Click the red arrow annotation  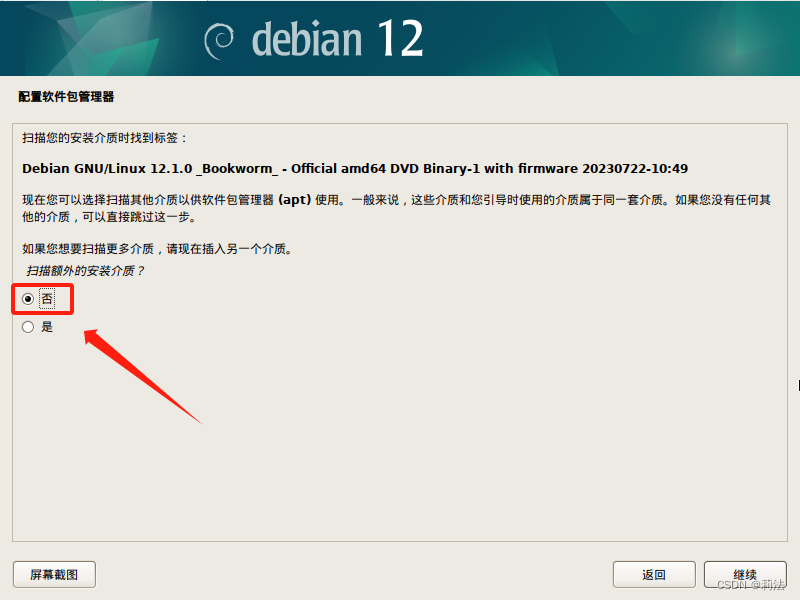pos(142,377)
